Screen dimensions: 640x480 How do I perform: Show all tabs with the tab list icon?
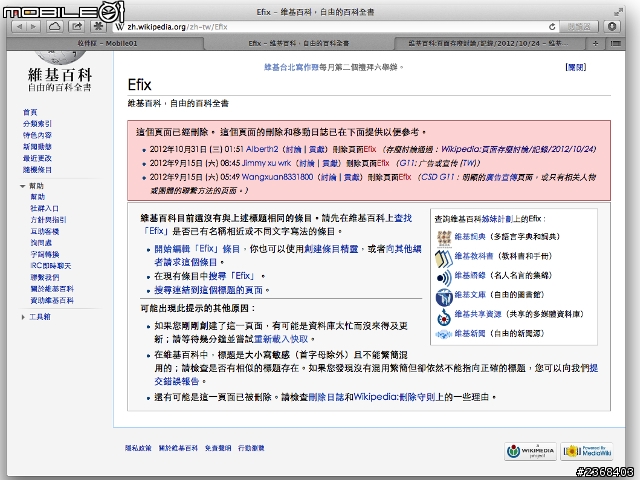pos(616,43)
